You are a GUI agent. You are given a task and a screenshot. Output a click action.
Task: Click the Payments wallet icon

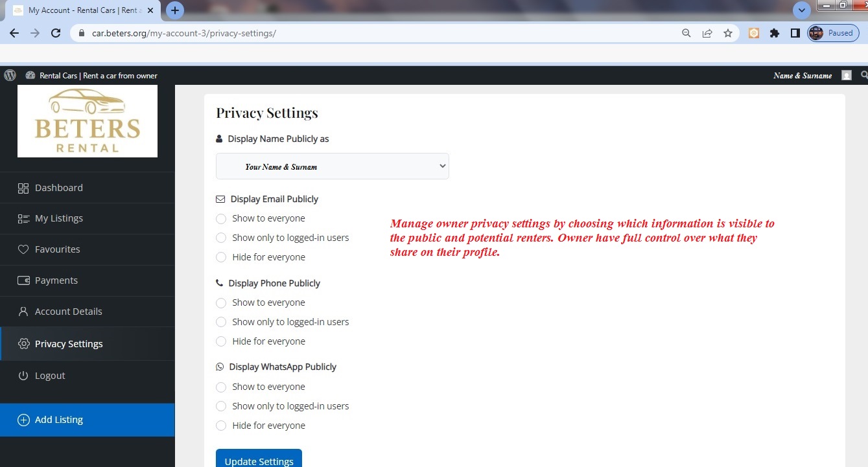[23, 280]
